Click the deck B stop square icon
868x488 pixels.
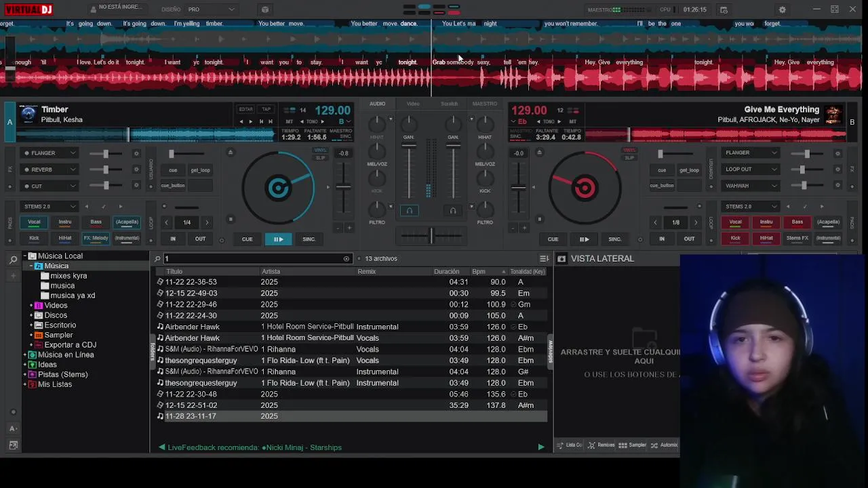click(x=540, y=219)
